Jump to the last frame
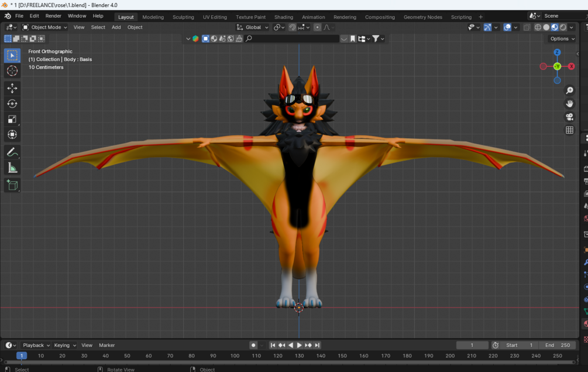Screen dimensions: 588x372 click(317, 346)
